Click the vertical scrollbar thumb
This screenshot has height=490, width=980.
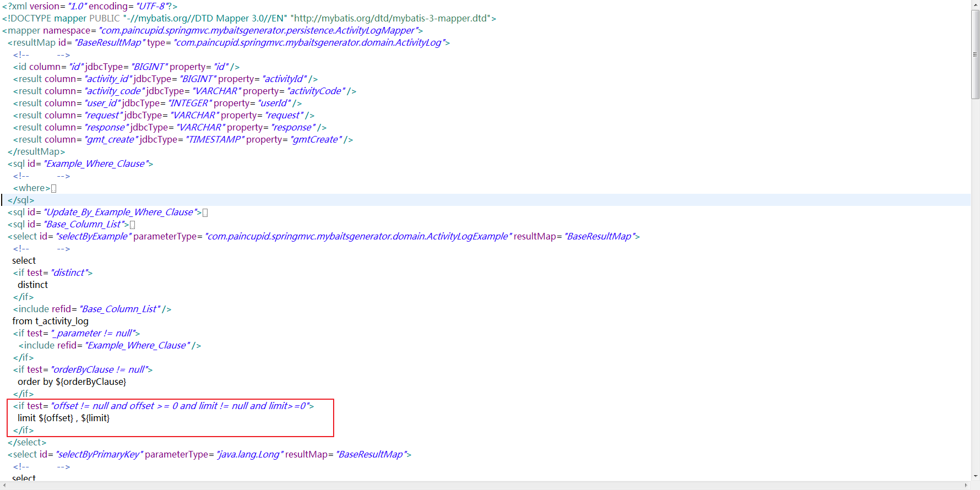(x=975, y=55)
